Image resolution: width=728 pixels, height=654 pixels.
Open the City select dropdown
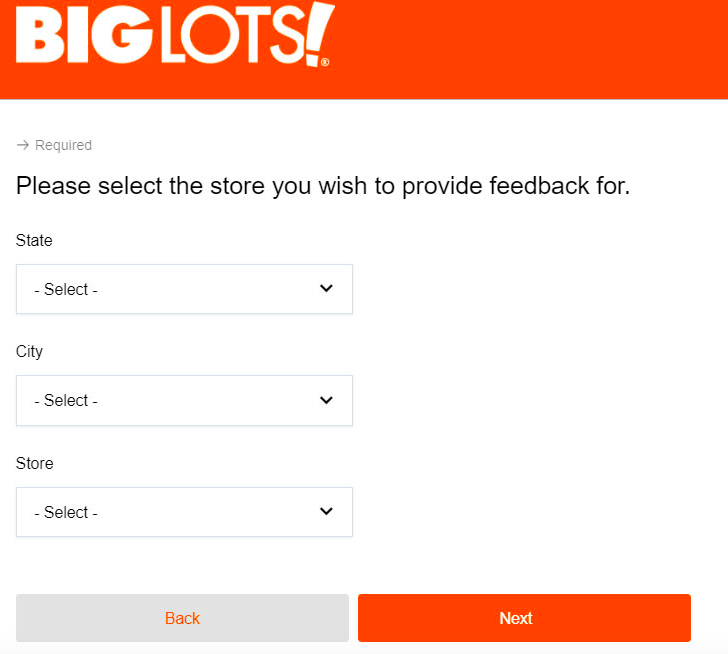point(184,400)
